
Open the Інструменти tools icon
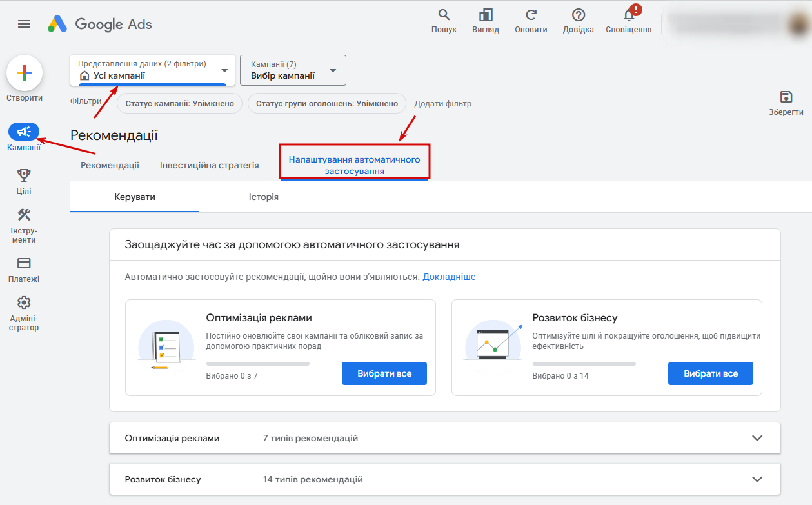pyautogui.click(x=24, y=215)
